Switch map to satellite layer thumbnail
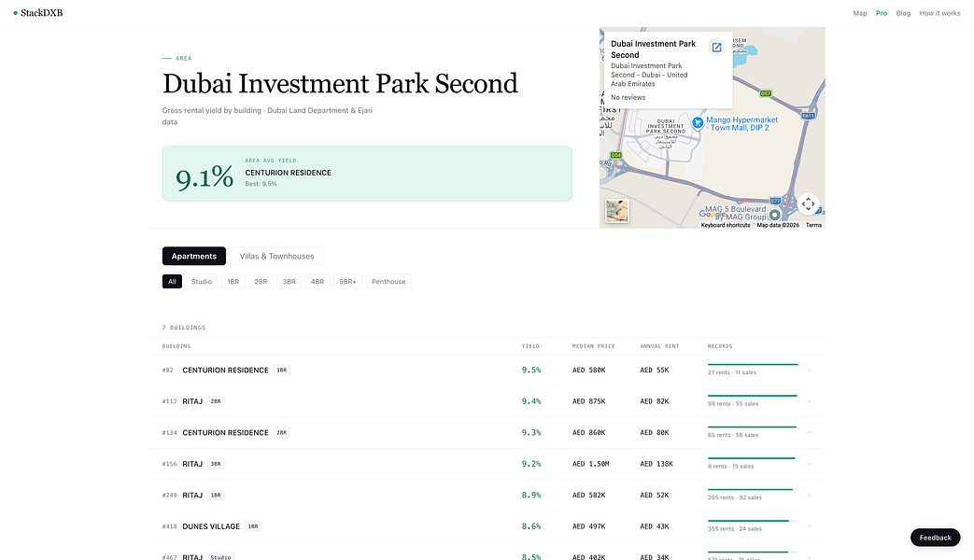Screen dimensions: 974x560 click(617, 211)
